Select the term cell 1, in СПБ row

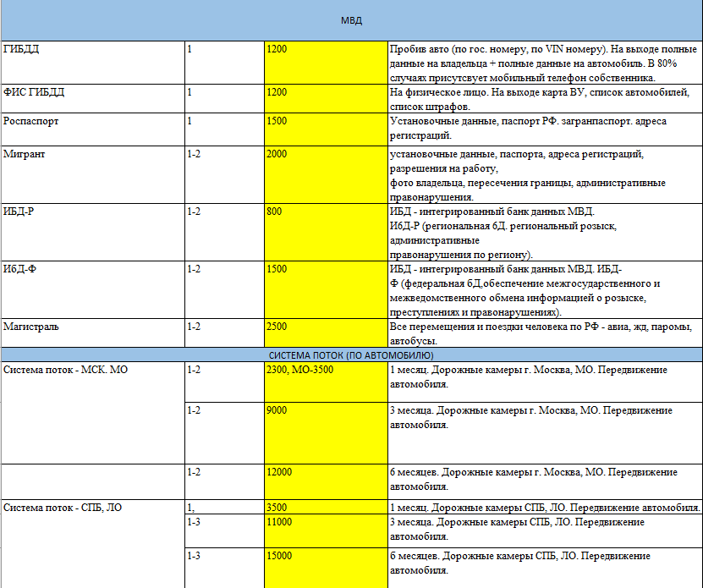[x=225, y=507]
